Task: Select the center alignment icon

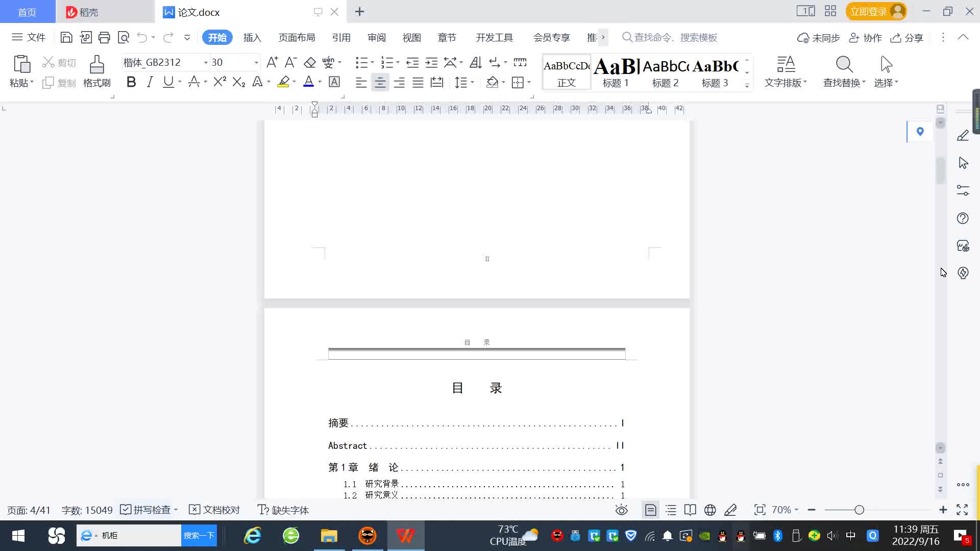Action: click(380, 83)
